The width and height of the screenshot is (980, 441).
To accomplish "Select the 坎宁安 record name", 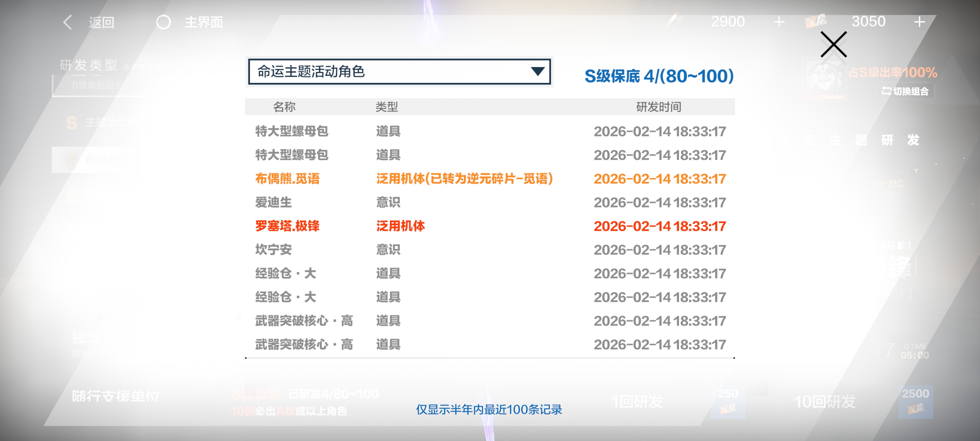I will click(273, 250).
